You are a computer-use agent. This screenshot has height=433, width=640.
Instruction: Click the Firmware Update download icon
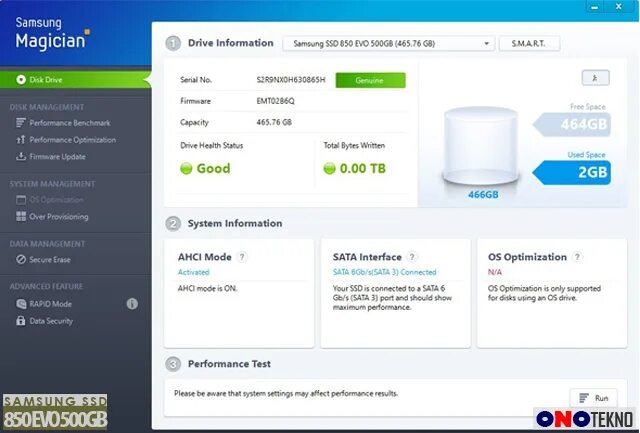[x=20, y=156]
